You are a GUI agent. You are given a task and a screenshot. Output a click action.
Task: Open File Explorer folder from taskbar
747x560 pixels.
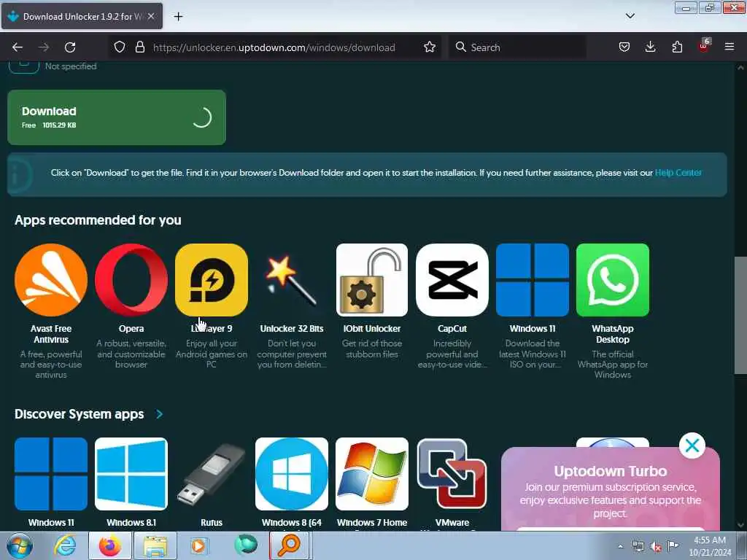(x=155, y=545)
